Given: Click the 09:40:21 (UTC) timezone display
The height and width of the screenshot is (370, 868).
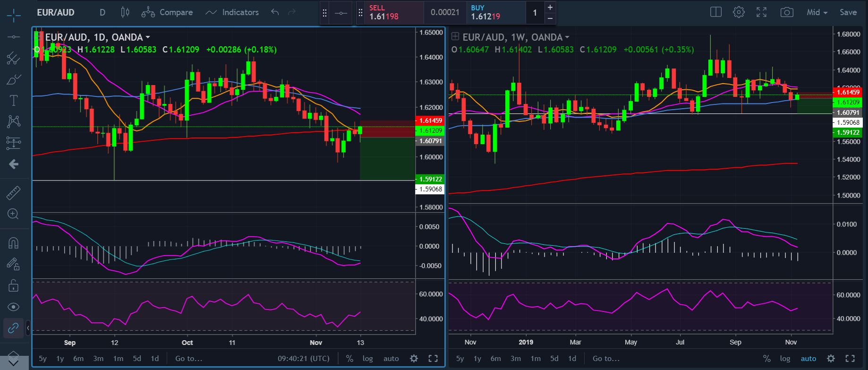Looking at the screenshot, I should pyautogui.click(x=303, y=359).
